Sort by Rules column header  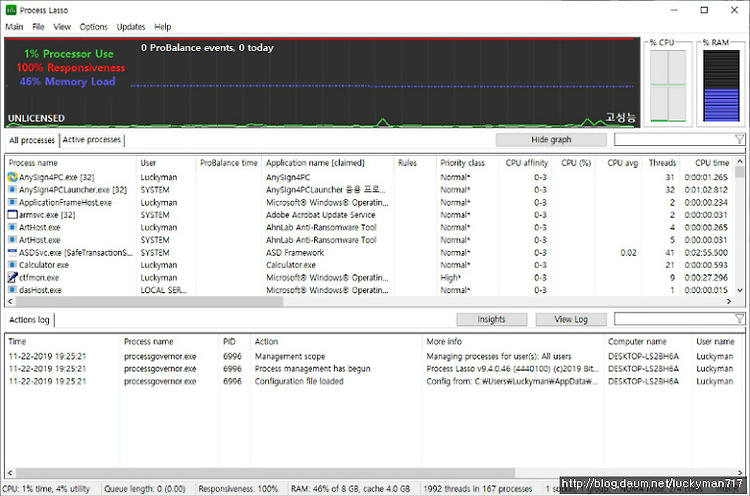click(x=415, y=163)
